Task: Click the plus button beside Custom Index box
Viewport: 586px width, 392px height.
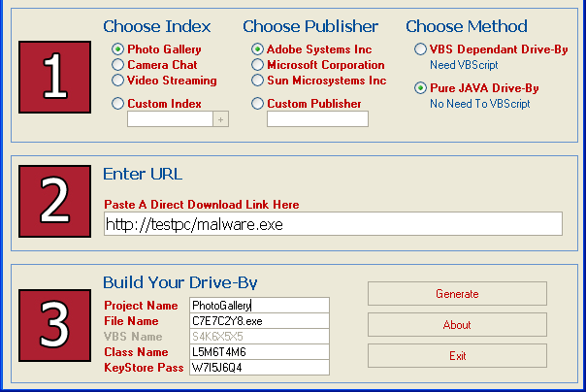Action: (220, 119)
